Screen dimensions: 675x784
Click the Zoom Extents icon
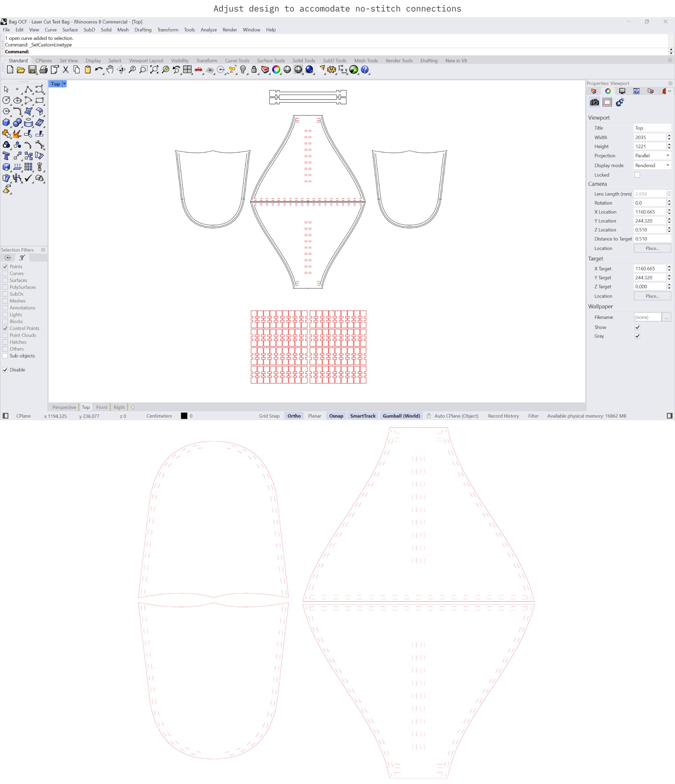(x=154, y=70)
